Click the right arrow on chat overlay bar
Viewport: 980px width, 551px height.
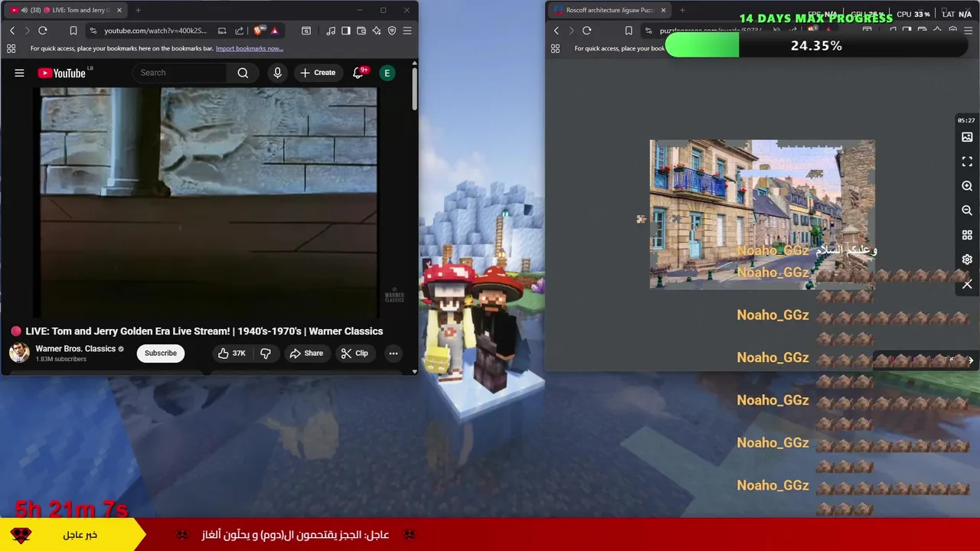971,360
